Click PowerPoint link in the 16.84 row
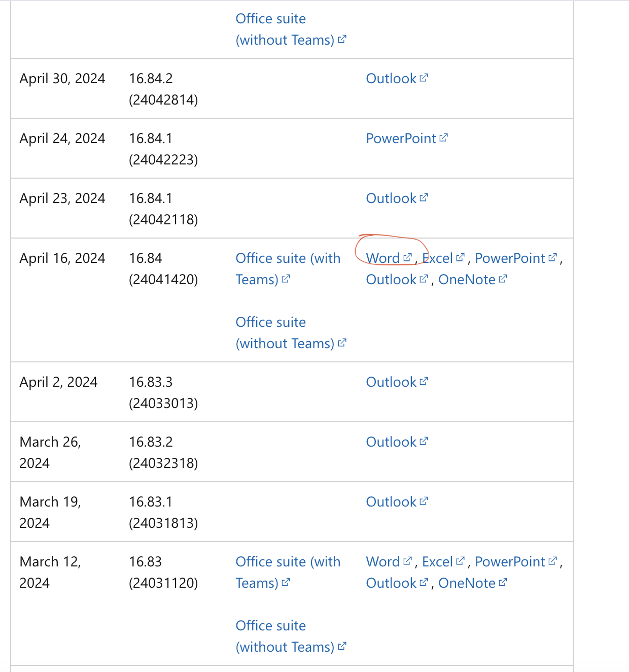 [x=510, y=258]
